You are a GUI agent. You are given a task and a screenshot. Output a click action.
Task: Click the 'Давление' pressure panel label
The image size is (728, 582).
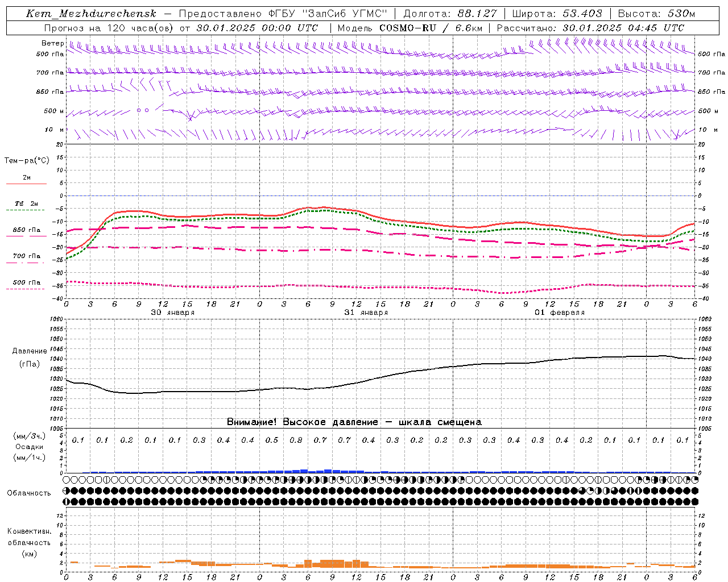coord(30,351)
